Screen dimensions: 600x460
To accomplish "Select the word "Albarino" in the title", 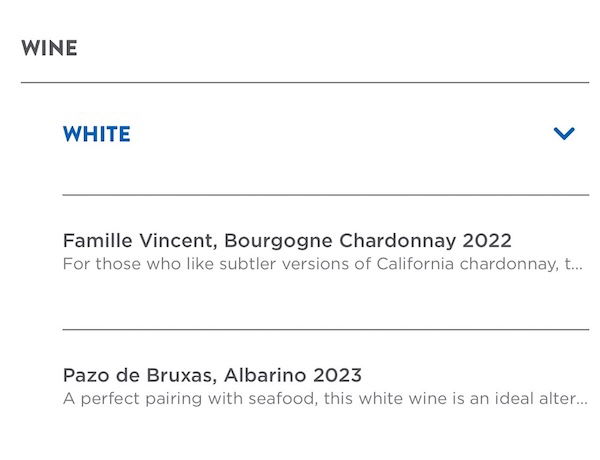I will tap(265, 376).
